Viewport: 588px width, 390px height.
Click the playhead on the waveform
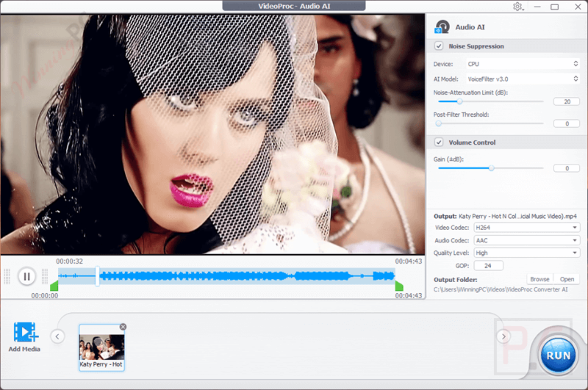pos(97,276)
